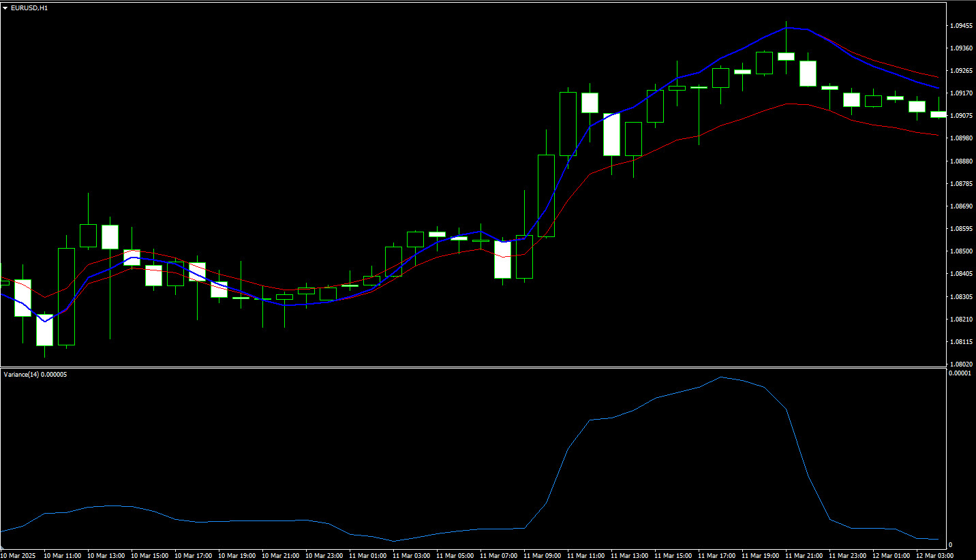This screenshot has height=560, width=976.
Task: Click the chart shift triangle marker at chart bottom
Action: click(x=3, y=547)
